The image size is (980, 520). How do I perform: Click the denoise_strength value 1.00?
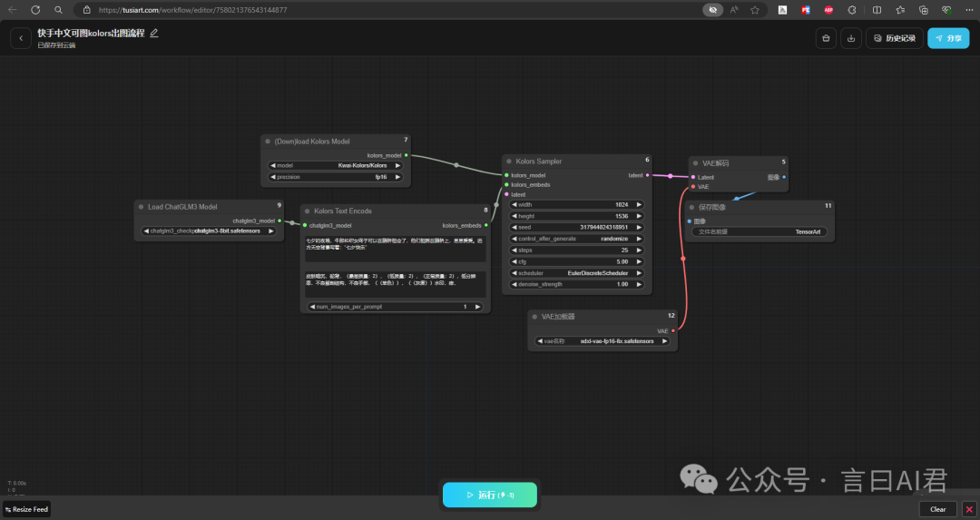point(622,284)
